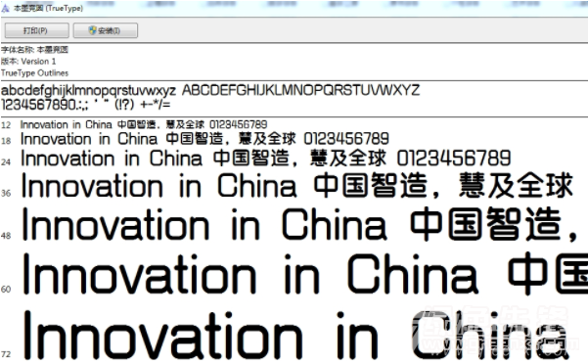Click the shield icon on the install button
588x364 pixels.
[92, 30]
